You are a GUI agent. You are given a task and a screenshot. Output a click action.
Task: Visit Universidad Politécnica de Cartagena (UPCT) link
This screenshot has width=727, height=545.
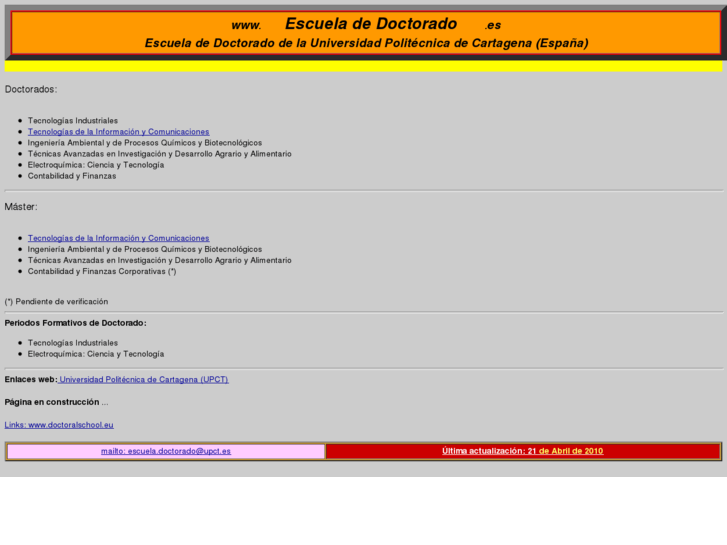click(x=143, y=379)
